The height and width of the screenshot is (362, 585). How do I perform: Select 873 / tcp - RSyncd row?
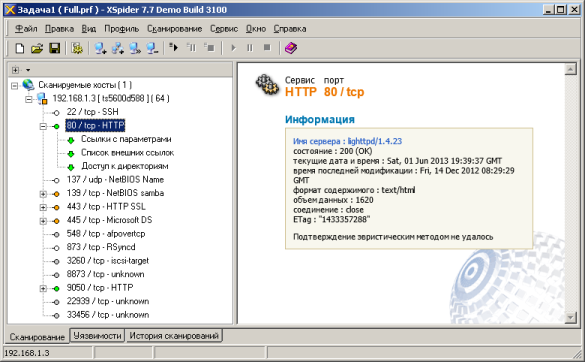point(101,247)
